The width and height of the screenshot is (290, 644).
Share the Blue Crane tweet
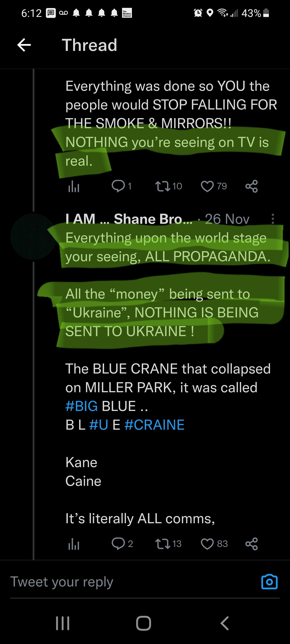pos(252,544)
